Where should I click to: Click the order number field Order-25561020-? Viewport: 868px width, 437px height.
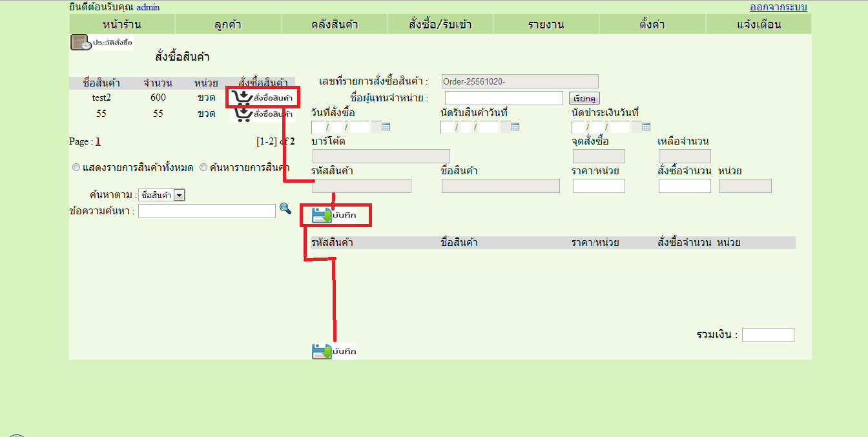520,81
